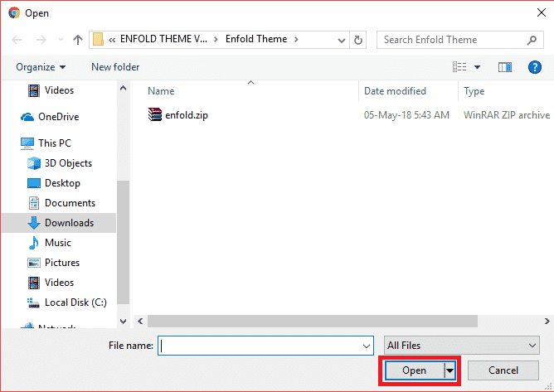The width and height of the screenshot is (554, 392).
Task: Click the Forward navigation arrow
Action: click(x=41, y=40)
